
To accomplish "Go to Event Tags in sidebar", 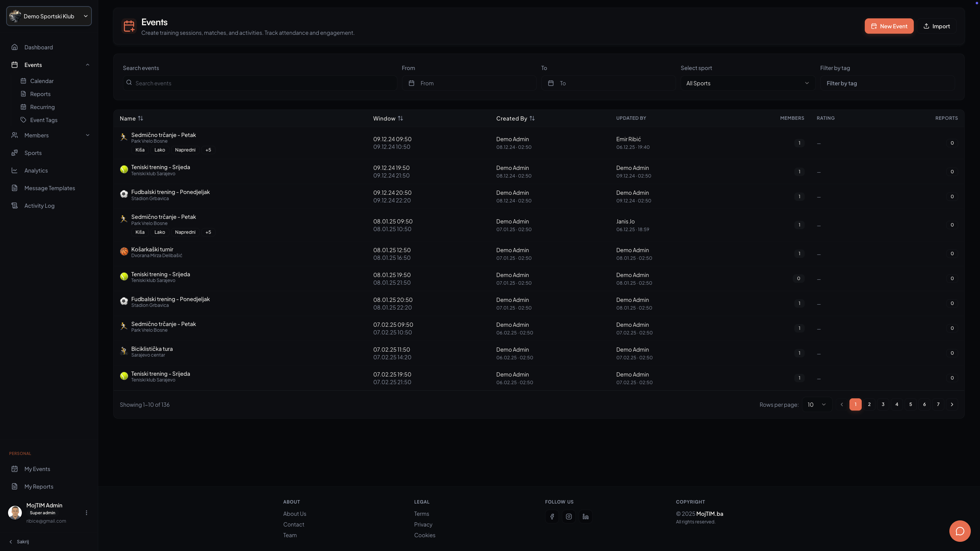I will point(44,120).
